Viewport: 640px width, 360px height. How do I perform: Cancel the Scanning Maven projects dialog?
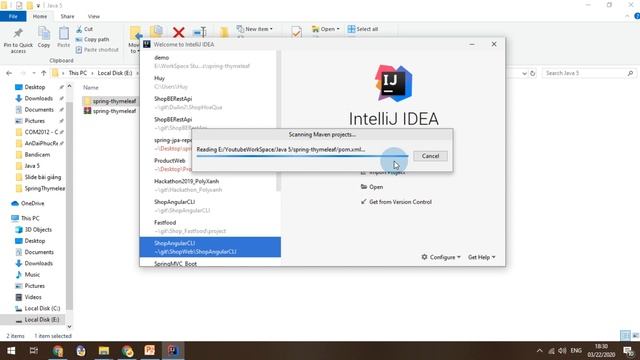pos(430,156)
